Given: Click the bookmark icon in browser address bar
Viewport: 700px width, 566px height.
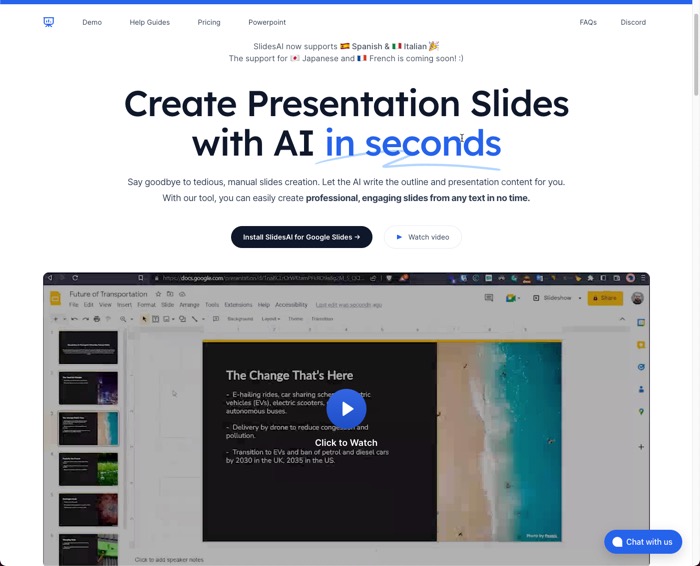Looking at the screenshot, I should [141, 278].
